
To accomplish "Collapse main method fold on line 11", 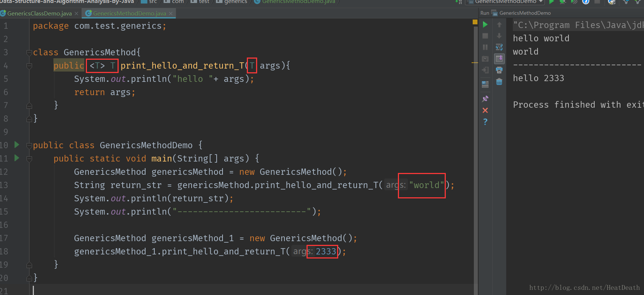I will [29, 159].
